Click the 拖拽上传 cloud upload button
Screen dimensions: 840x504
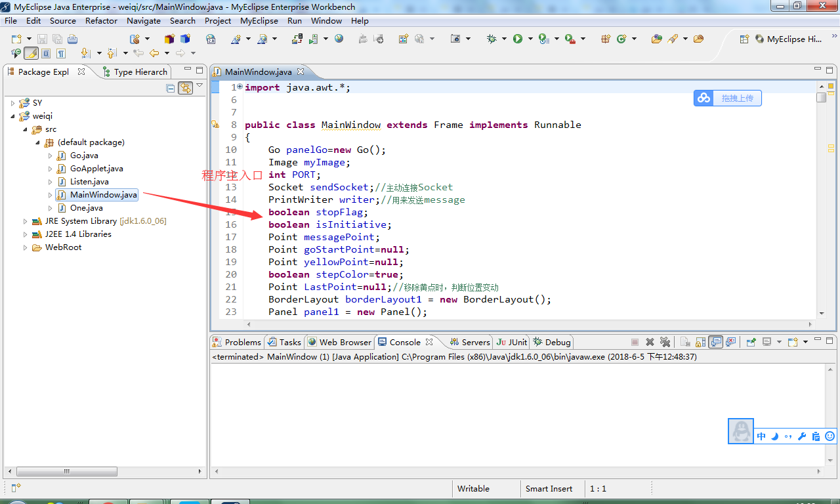(x=728, y=98)
